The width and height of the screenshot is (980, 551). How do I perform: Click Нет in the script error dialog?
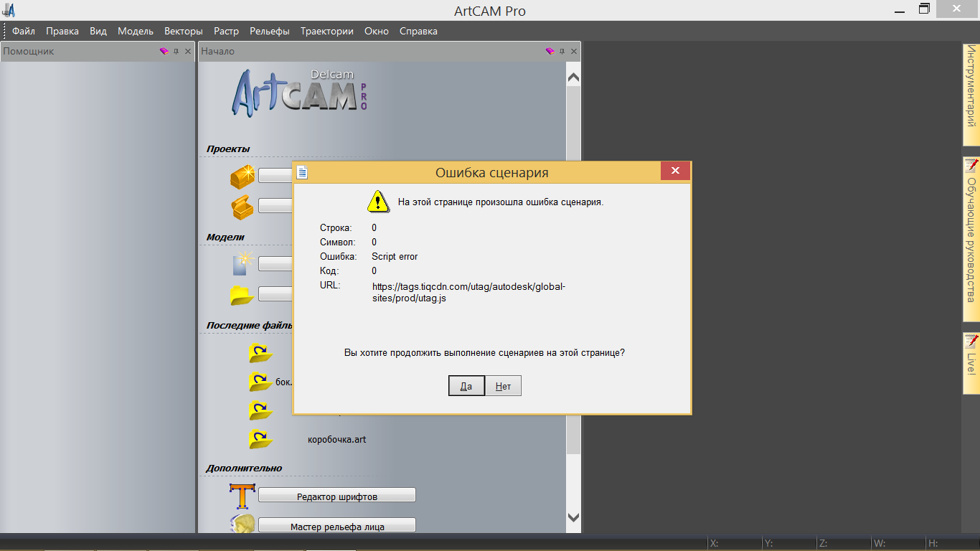[x=503, y=386]
